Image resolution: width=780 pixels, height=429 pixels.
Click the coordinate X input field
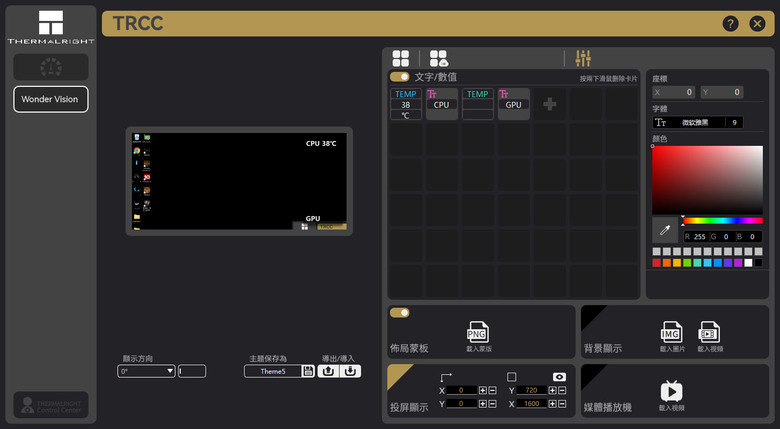tap(674, 92)
